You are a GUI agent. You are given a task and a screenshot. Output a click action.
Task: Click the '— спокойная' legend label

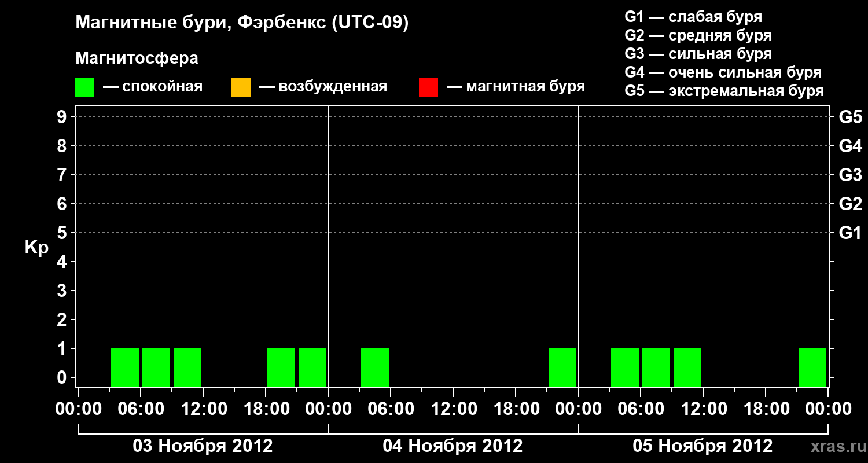click(153, 87)
